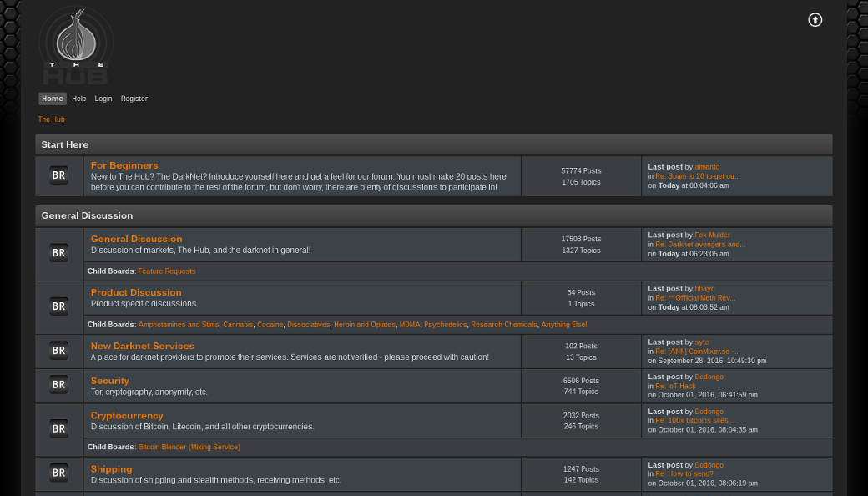The width and height of the screenshot is (868, 496).
Task: Open the Cannabis child board
Action: tap(237, 324)
